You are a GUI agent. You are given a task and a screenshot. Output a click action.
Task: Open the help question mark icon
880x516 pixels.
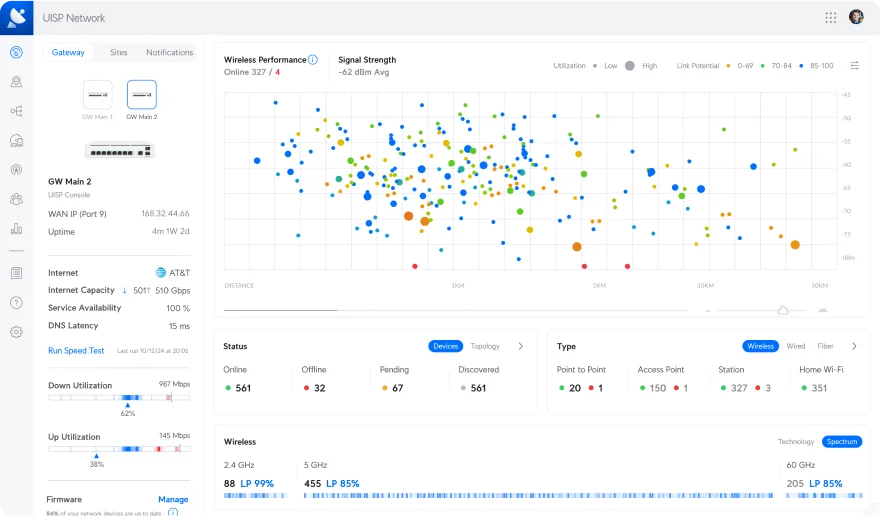[16, 303]
